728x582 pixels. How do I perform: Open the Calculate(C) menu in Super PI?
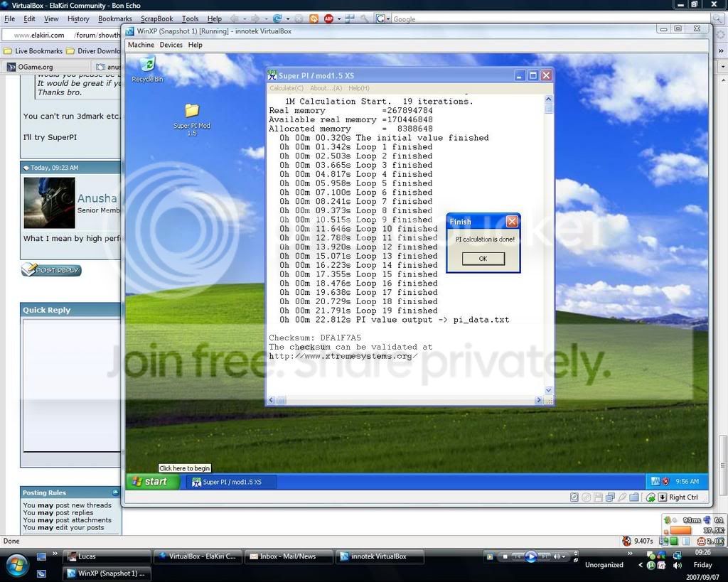pyautogui.click(x=286, y=88)
